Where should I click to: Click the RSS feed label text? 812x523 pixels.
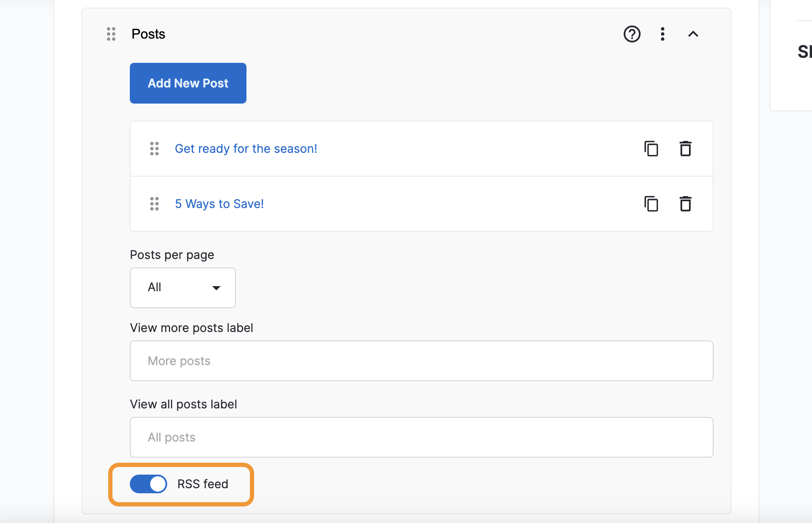203,484
